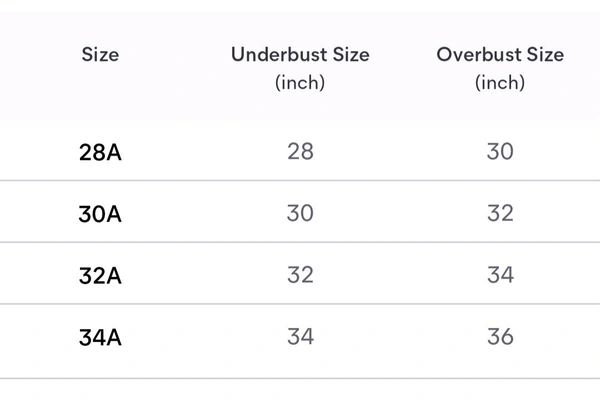
Task: Click overbust value 34 in 32A row
Action: coord(500,275)
